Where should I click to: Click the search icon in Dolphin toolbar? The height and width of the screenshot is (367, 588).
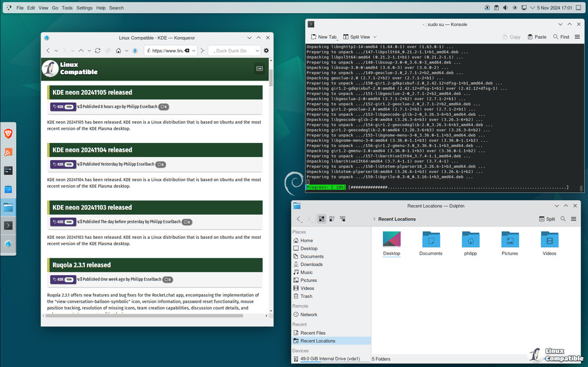tap(563, 219)
